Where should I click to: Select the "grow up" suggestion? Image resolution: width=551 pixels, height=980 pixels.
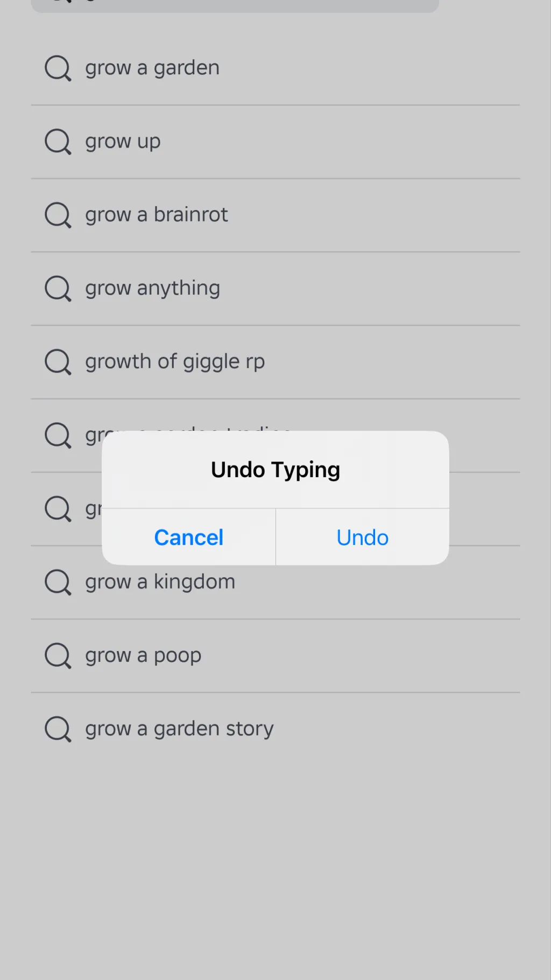[123, 142]
